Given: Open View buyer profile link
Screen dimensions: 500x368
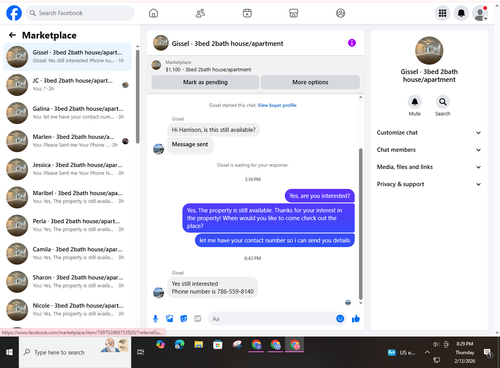Looking at the screenshot, I should pos(277,105).
